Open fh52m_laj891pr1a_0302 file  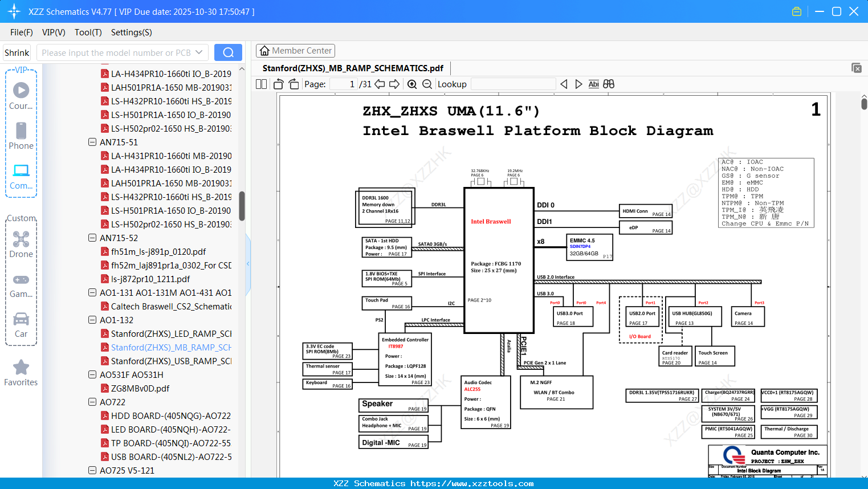171,265
